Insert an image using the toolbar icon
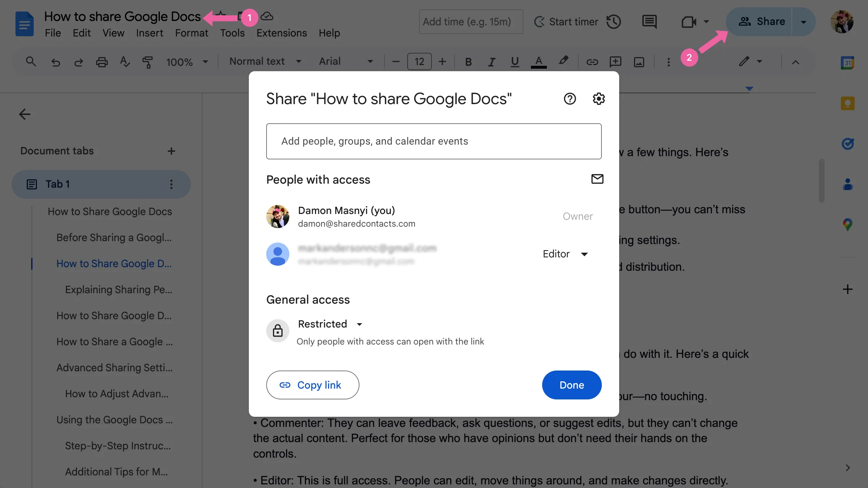The image size is (868, 488). (639, 61)
